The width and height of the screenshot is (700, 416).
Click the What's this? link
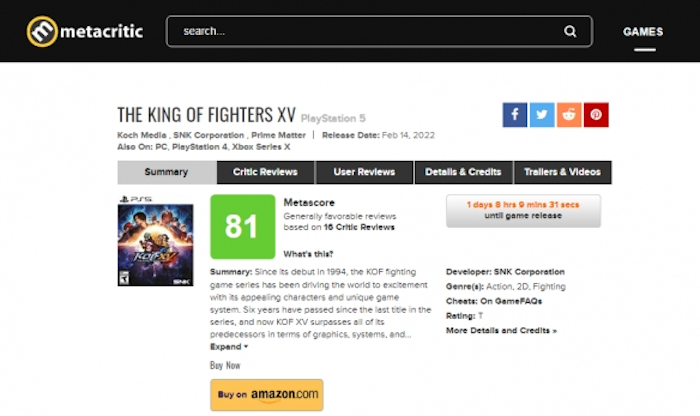coord(309,253)
